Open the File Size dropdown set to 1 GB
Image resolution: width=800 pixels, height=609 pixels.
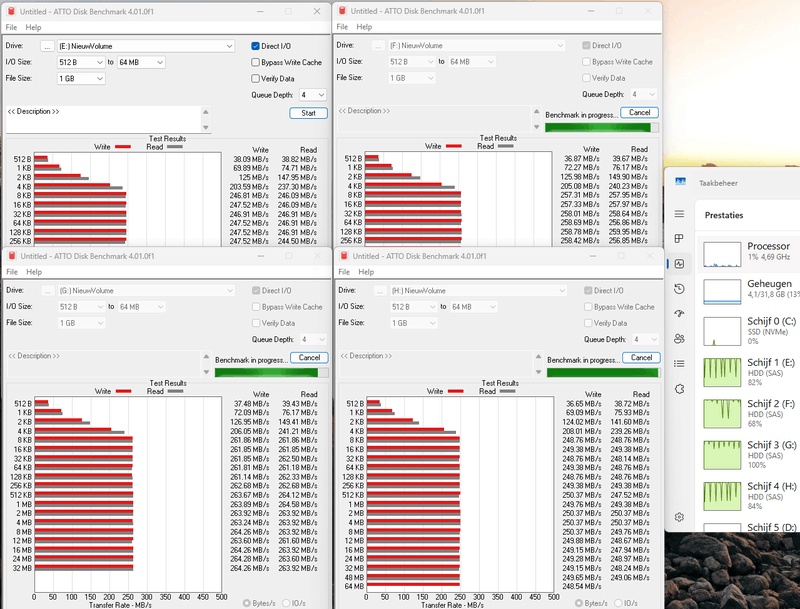80,78
